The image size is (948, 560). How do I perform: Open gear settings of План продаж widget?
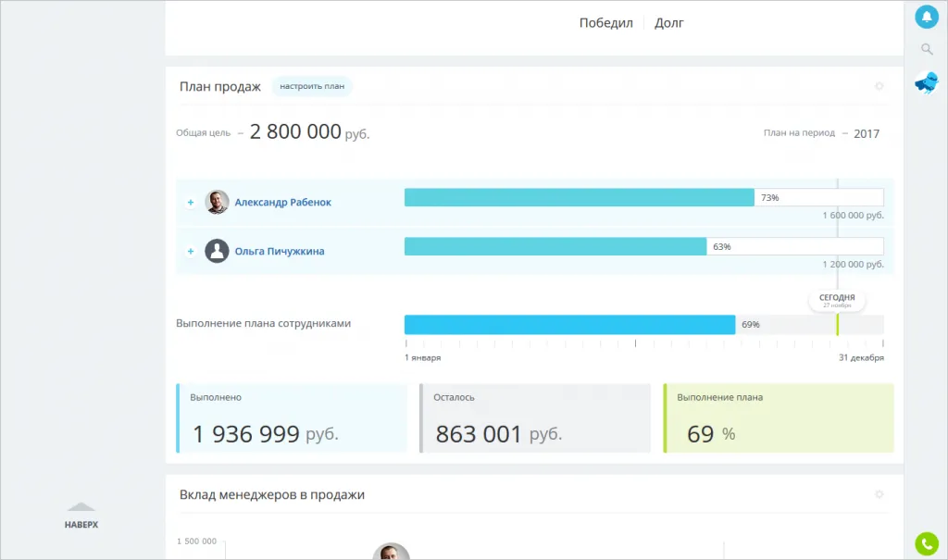[x=879, y=86]
